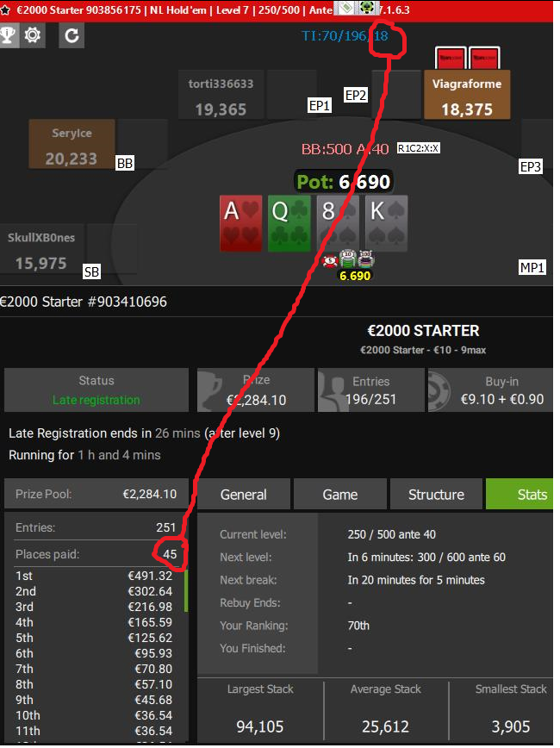Open settings via the gear icon

[33, 35]
